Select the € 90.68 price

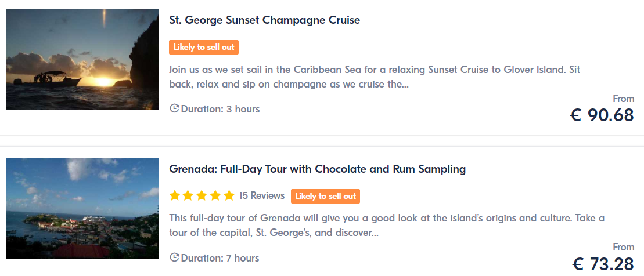[x=602, y=115]
